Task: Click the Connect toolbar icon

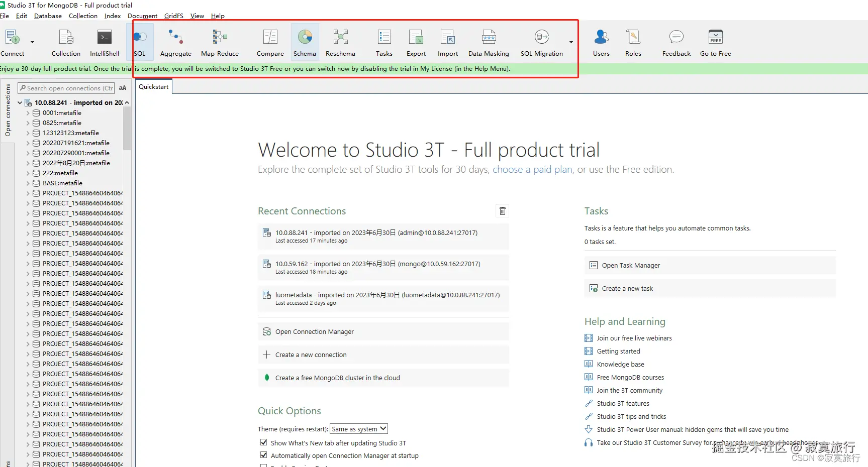Action: point(12,42)
